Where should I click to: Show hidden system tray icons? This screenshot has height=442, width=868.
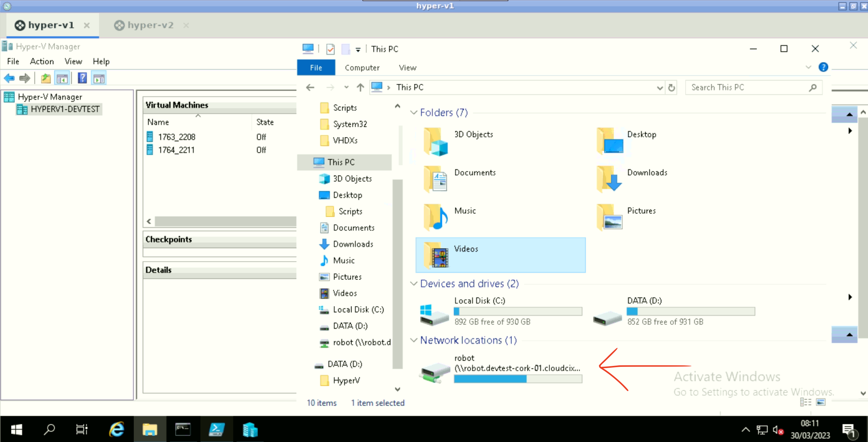coord(745,430)
